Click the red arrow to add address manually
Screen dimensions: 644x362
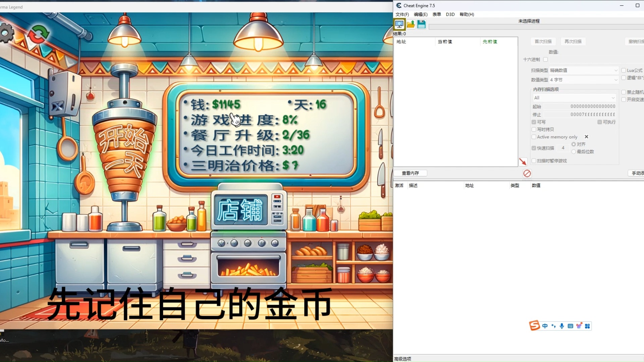pyautogui.click(x=524, y=162)
